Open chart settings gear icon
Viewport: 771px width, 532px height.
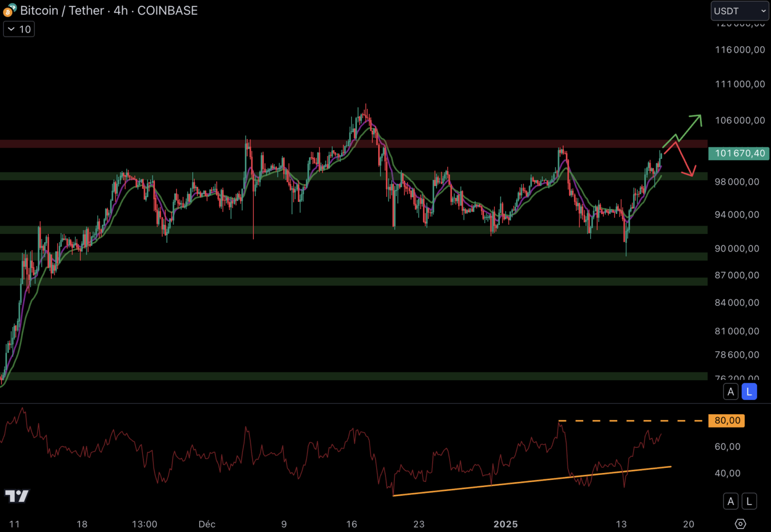pyautogui.click(x=740, y=524)
